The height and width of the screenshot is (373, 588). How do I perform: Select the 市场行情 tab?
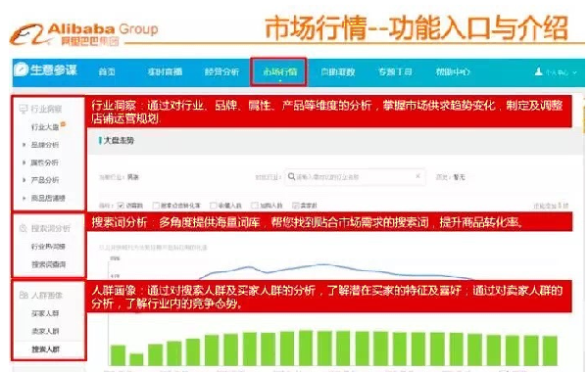point(279,71)
